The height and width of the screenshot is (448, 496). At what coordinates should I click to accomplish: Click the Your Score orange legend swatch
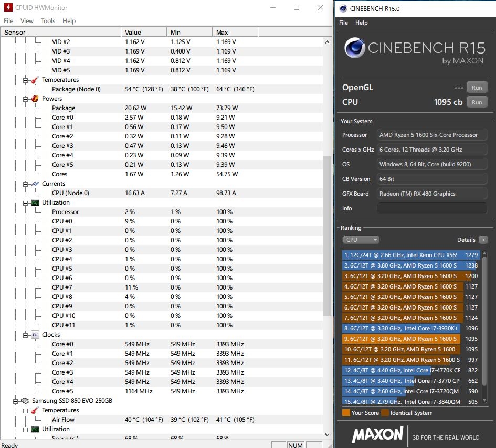coord(346,412)
